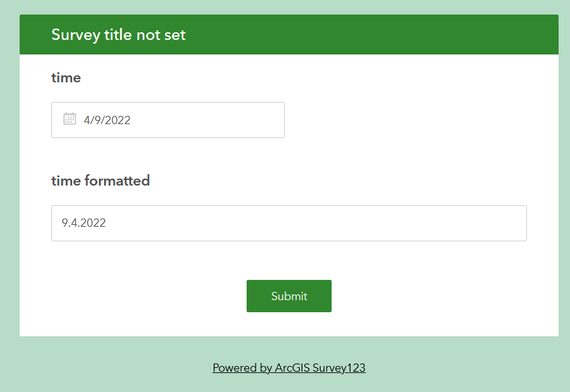Image resolution: width=570 pixels, height=392 pixels.
Task: Submit the survey form
Action: (x=288, y=296)
